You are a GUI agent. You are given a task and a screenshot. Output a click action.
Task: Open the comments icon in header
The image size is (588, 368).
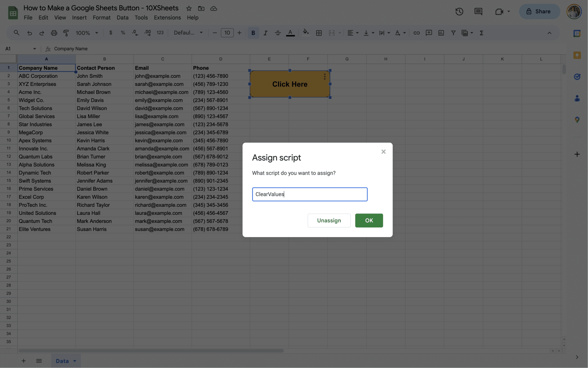click(x=478, y=11)
